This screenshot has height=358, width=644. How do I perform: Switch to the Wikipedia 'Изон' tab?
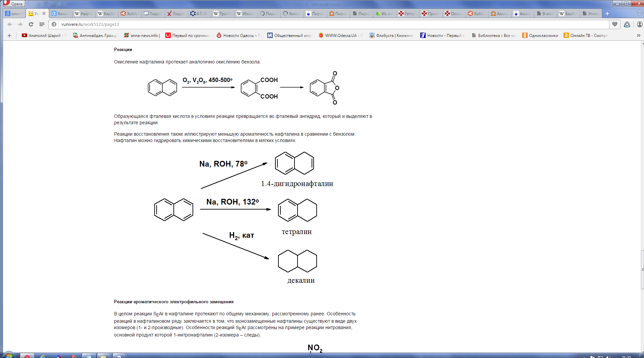pyautogui.click(x=246, y=14)
